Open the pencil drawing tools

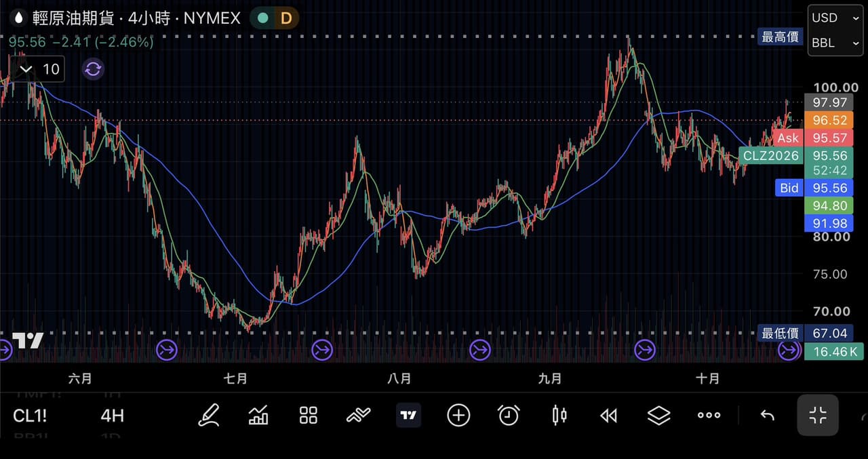[x=209, y=415]
